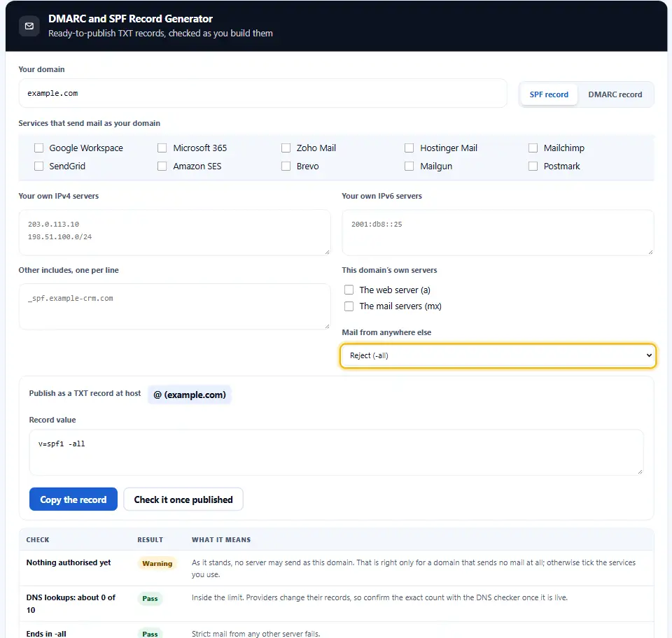Click the Record value text area

(x=337, y=453)
